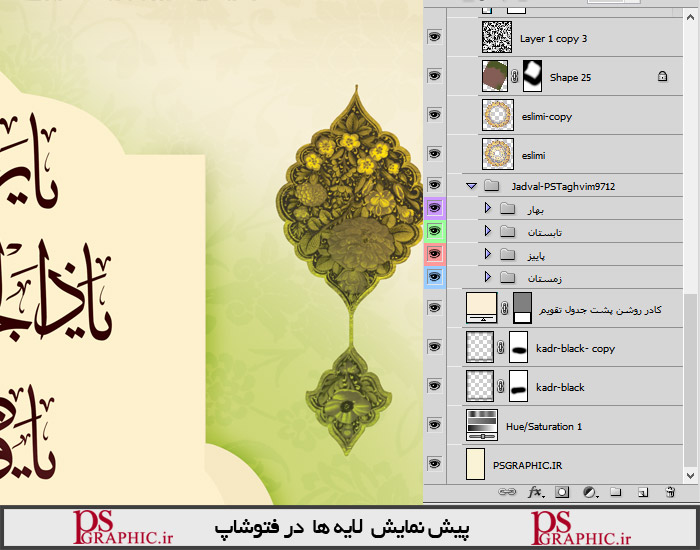The image size is (700, 550).
Task: Click the Create New Group folder icon
Action: point(616,492)
